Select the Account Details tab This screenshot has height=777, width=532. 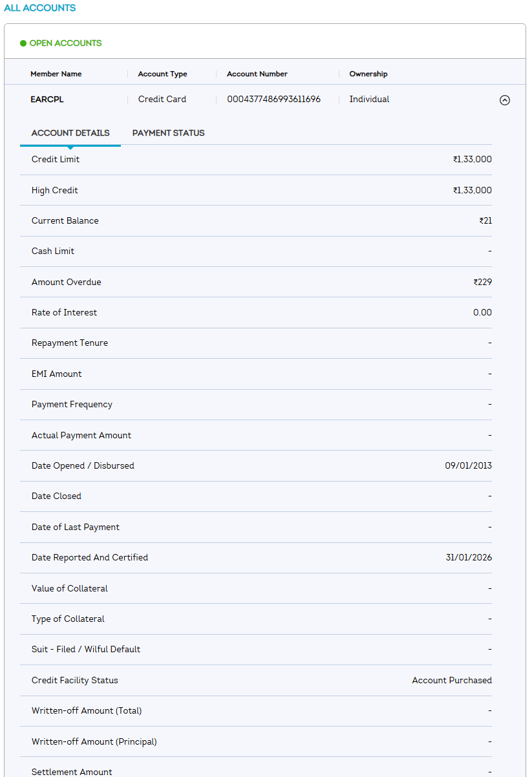(x=70, y=133)
